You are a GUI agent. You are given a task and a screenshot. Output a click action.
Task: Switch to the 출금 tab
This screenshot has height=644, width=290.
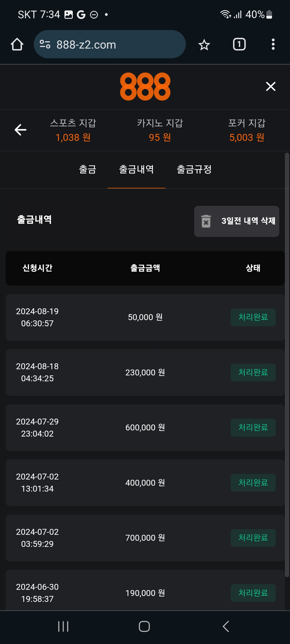coord(88,170)
